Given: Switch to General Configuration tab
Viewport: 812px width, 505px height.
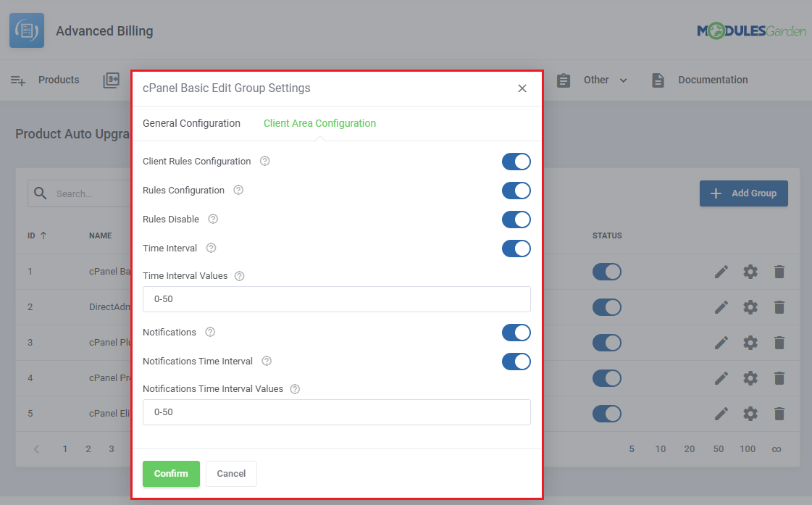Looking at the screenshot, I should [x=192, y=123].
